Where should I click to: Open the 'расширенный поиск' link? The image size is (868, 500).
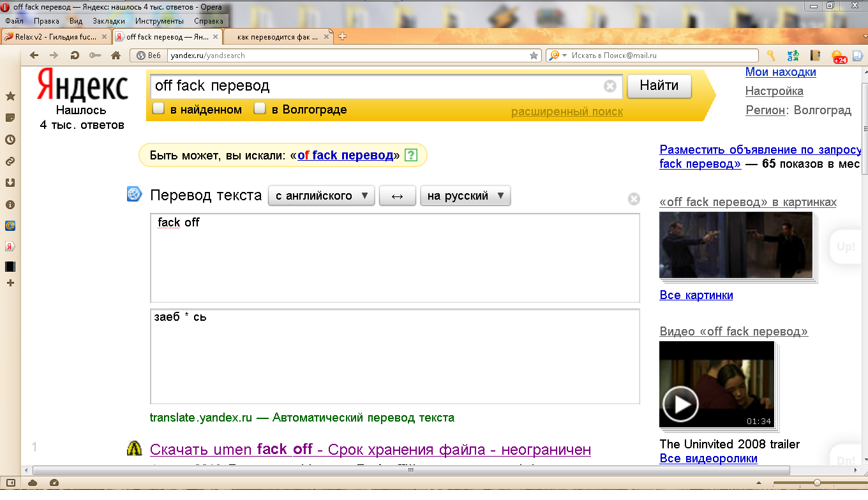coord(567,112)
